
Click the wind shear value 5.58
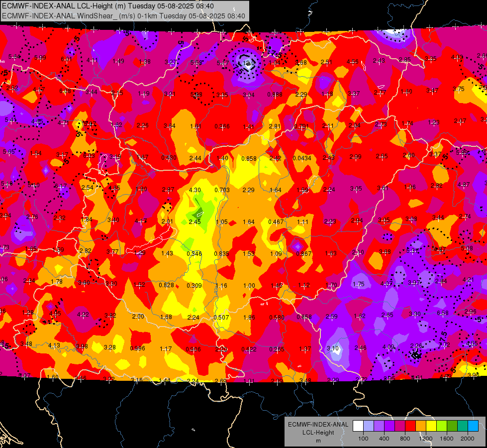196,63
